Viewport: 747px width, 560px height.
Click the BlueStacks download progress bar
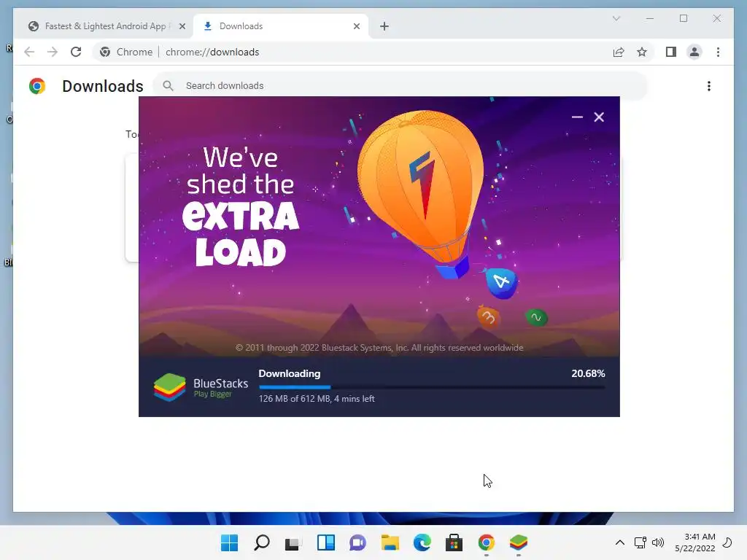pos(432,387)
